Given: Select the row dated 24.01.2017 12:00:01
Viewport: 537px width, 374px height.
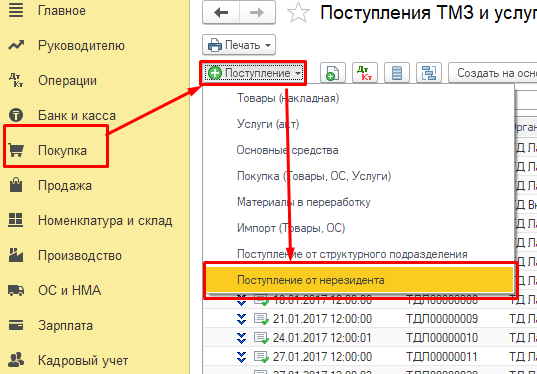Looking at the screenshot, I should point(370,338).
